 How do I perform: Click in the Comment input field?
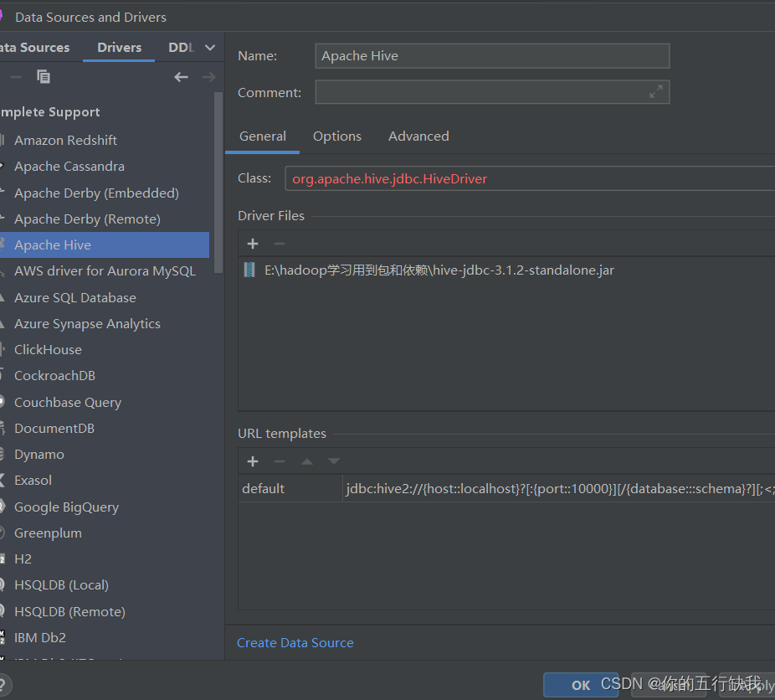click(492, 92)
